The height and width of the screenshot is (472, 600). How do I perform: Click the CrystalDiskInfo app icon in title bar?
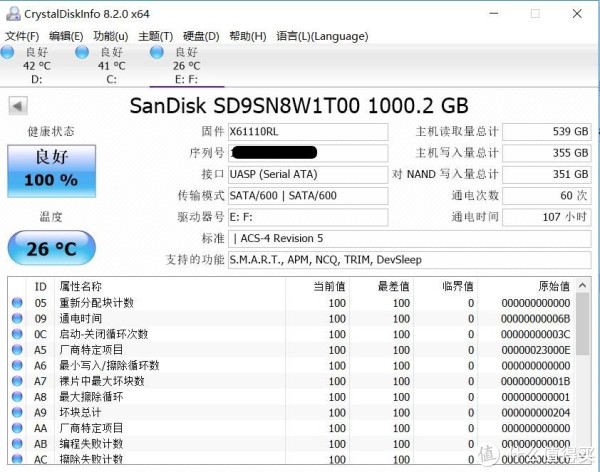(13, 14)
